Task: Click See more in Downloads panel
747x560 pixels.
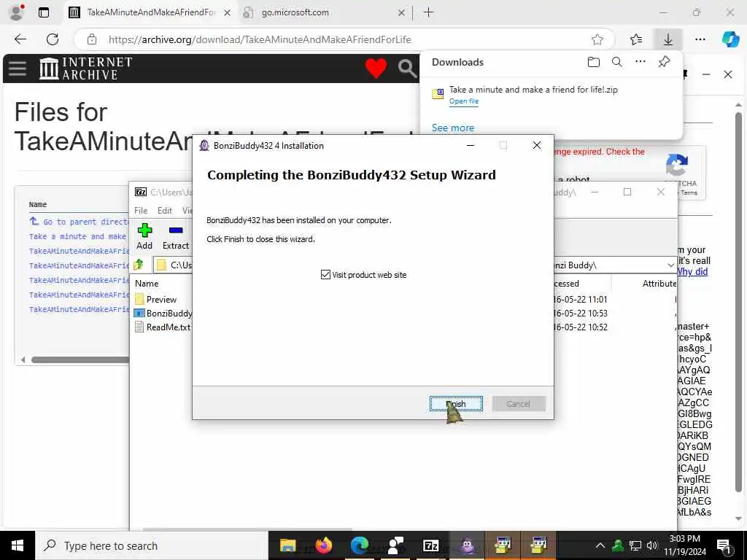Action: coord(452,128)
